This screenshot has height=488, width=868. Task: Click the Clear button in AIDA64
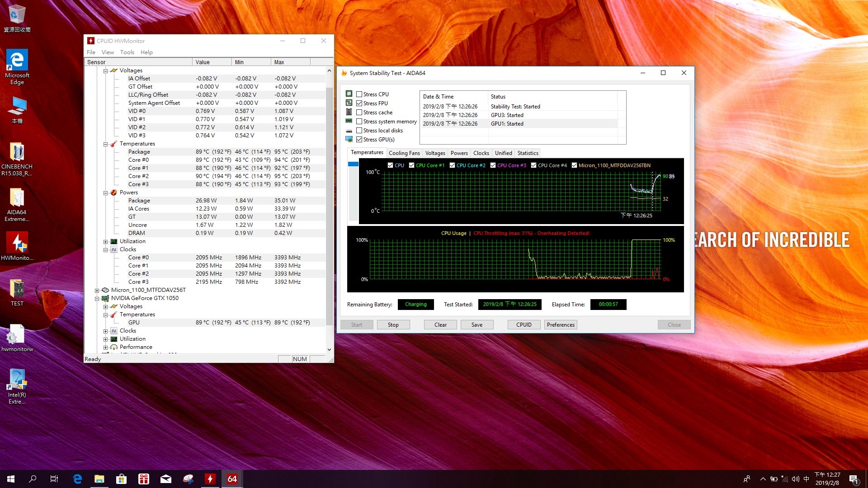(440, 325)
